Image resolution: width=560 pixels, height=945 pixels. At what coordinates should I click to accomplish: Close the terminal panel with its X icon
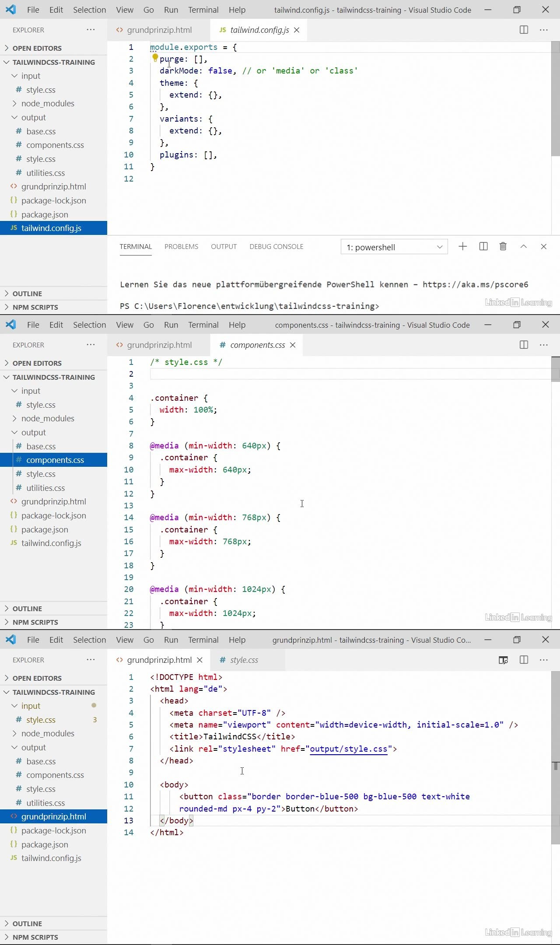(x=544, y=247)
